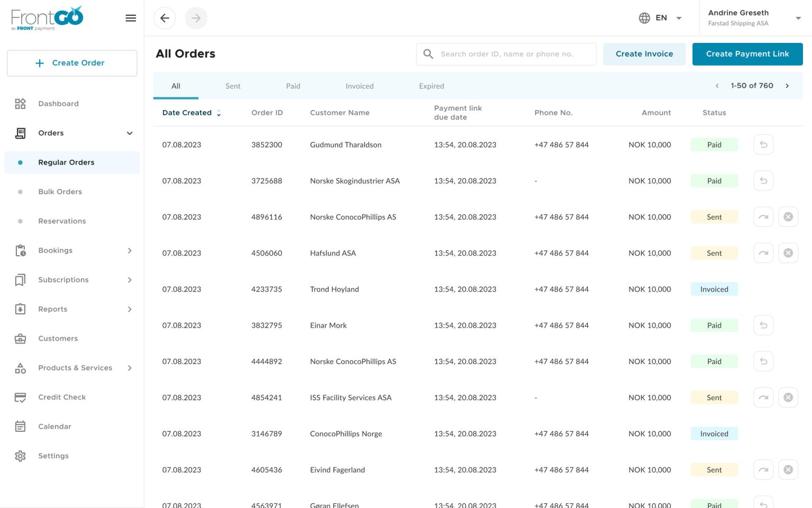Open the Credit Check page
This screenshot has height=508, width=812.
62,397
